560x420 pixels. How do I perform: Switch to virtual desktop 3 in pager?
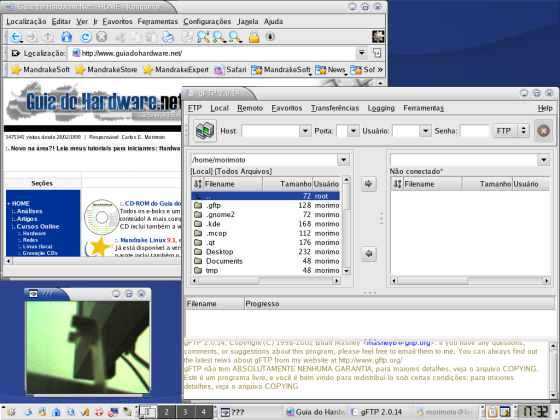[x=185, y=412]
